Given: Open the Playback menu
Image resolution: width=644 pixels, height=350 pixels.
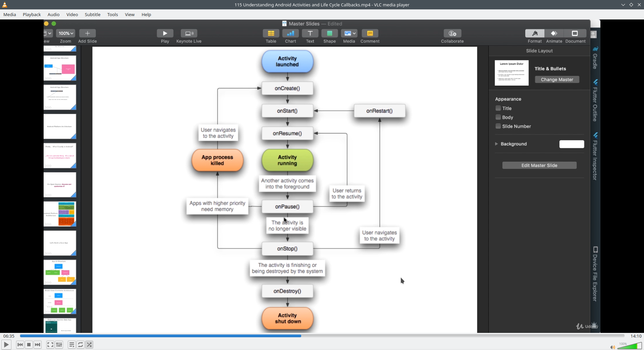Looking at the screenshot, I should click(32, 14).
